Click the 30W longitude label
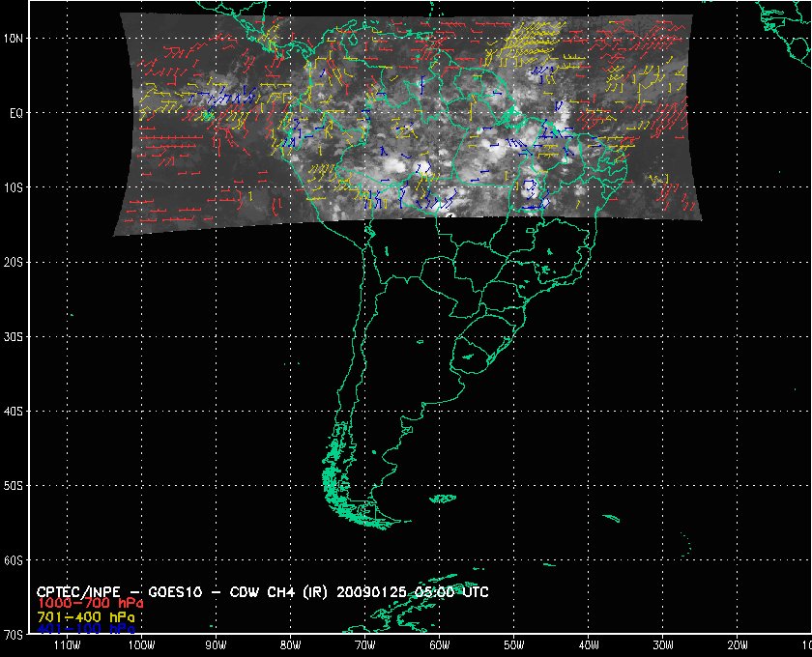Screen dimensions: 812x657 point(662,645)
